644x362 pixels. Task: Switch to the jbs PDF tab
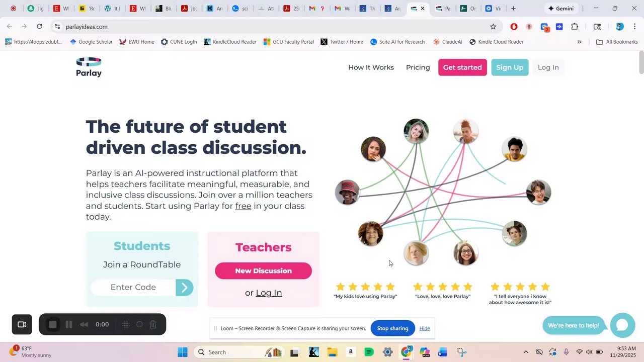pos(190,8)
